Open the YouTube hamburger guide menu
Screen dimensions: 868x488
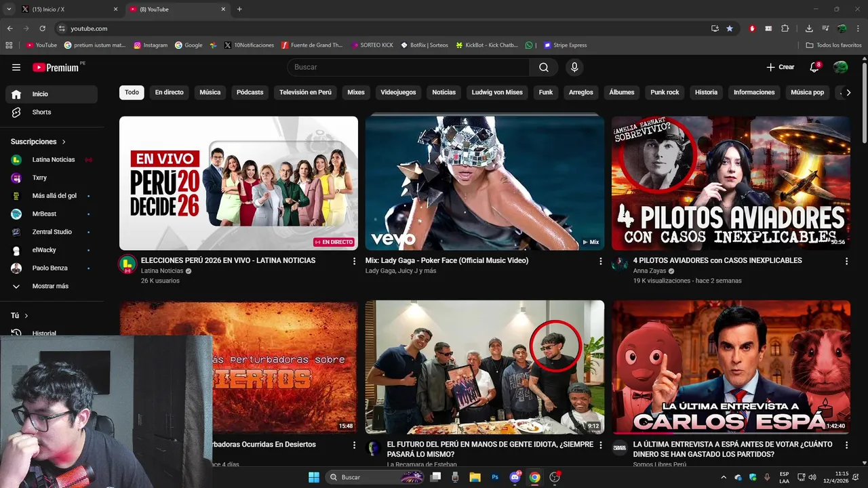[x=16, y=67]
